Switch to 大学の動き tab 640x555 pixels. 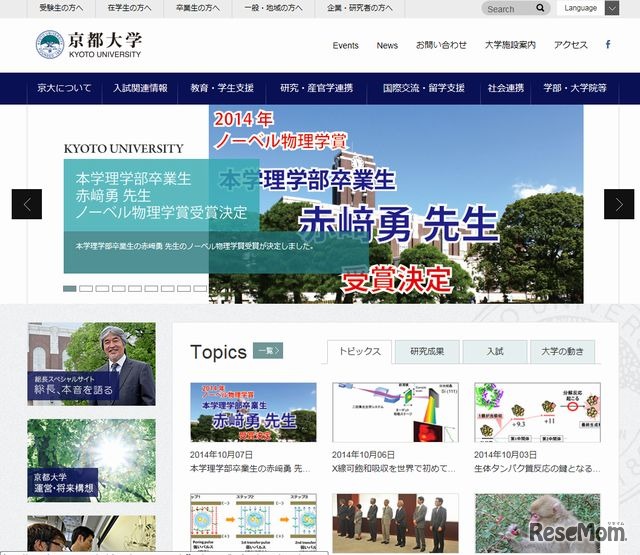point(562,351)
